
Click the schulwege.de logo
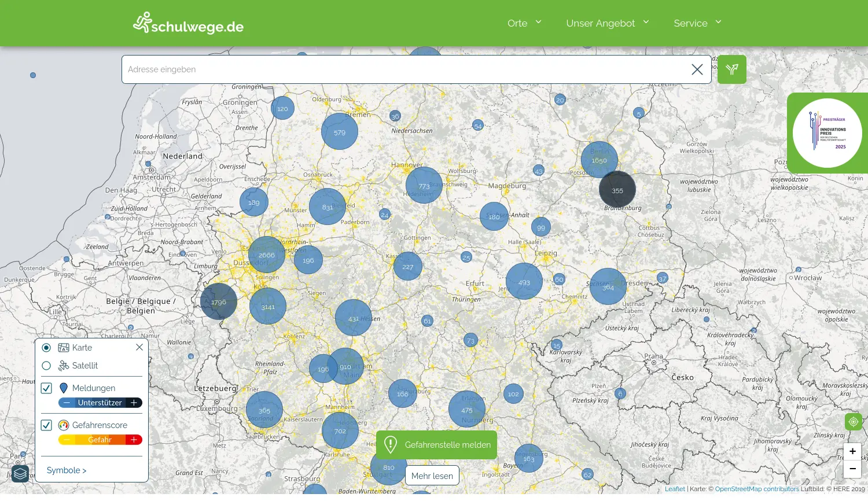click(x=188, y=24)
